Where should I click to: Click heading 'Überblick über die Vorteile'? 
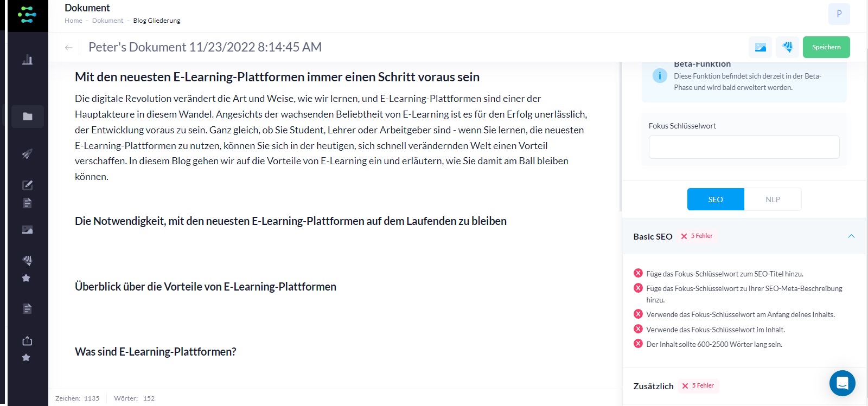click(x=206, y=287)
